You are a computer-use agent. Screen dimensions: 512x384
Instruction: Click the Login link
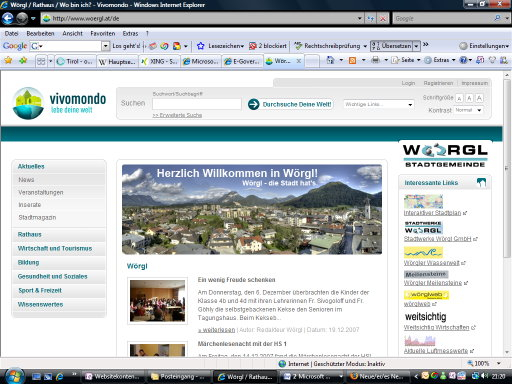[408, 83]
